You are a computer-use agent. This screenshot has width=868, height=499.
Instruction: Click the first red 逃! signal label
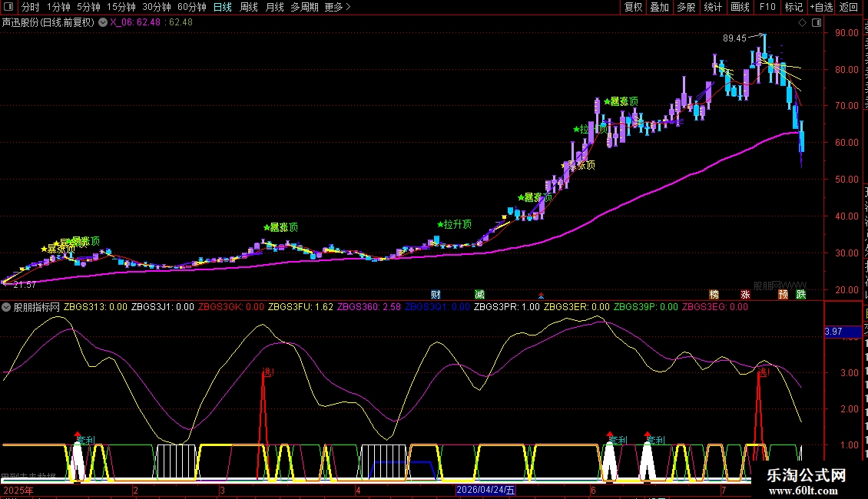coord(268,372)
